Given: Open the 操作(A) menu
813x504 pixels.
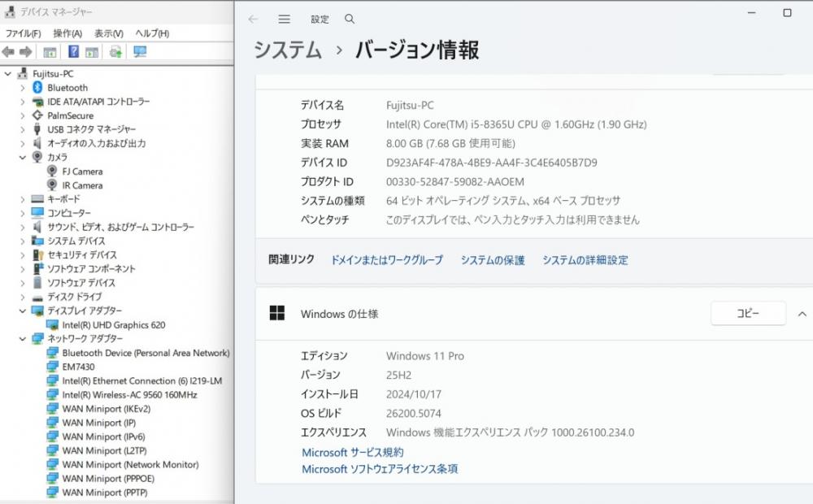Looking at the screenshot, I should point(67,33).
